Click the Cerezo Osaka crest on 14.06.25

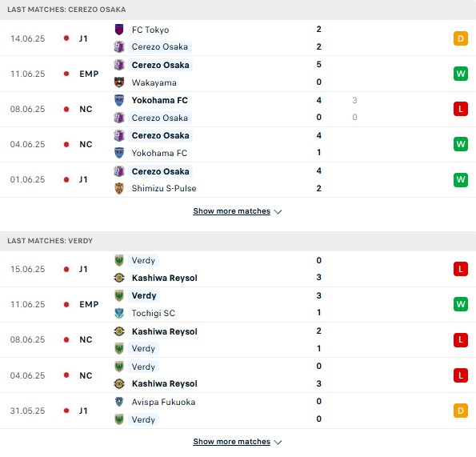pyautogui.click(x=119, y=46)
